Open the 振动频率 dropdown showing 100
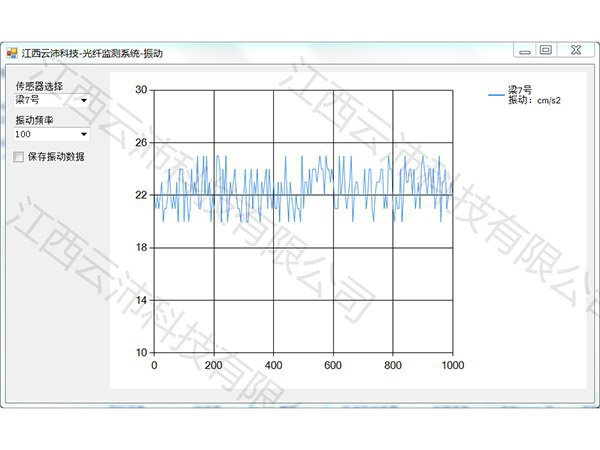Screen dimensions: 600x450 coord(83,133)
